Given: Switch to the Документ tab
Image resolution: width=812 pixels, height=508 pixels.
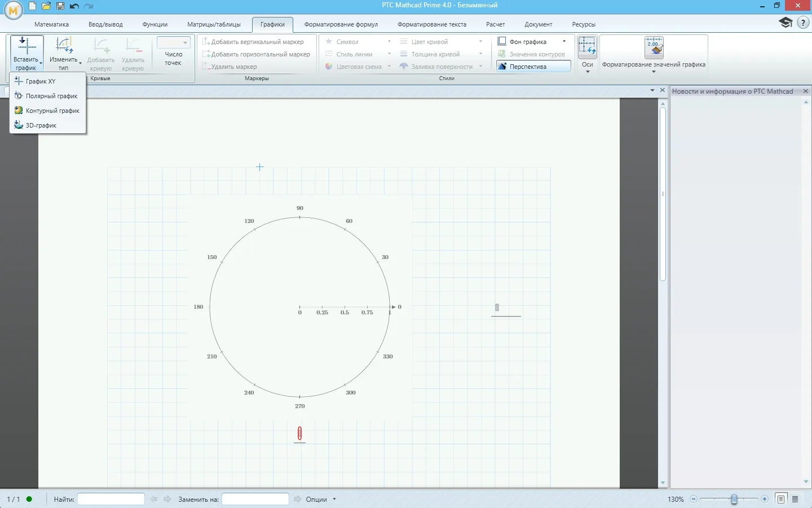Looking at the screenshot, I should click(539, 24).
